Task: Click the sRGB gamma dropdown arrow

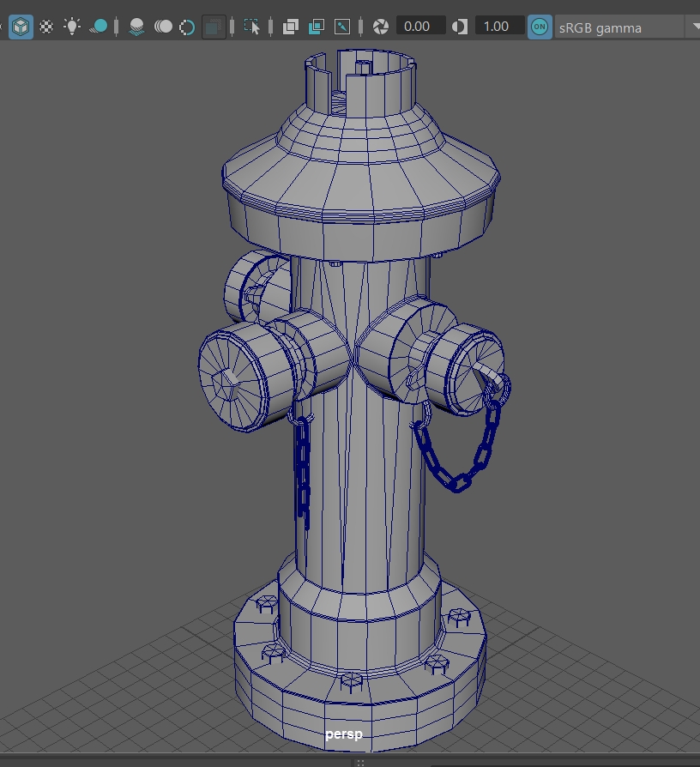Action: (696, 27)
